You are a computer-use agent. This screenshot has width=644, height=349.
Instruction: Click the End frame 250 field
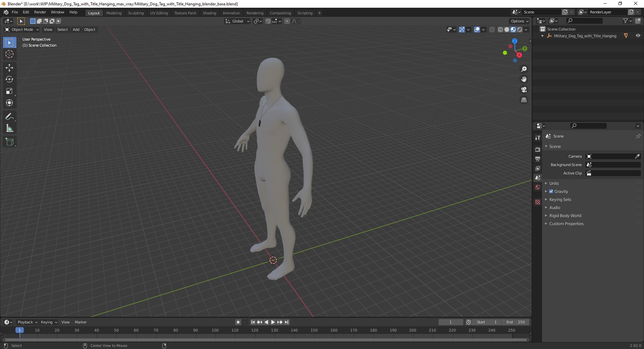pos(516,322)
